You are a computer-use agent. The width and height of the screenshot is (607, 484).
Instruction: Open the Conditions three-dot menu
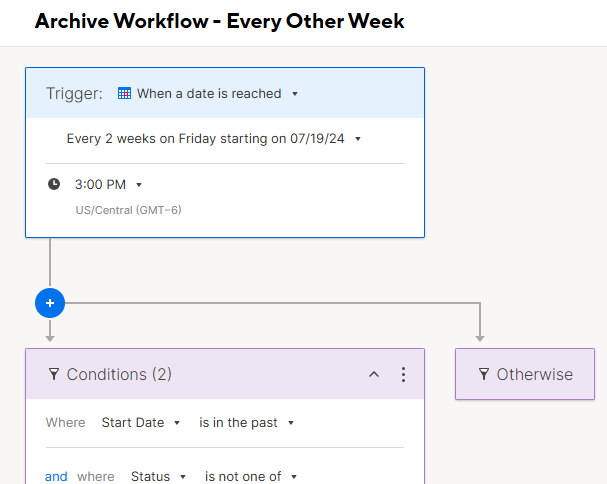(x=403, y=374)
